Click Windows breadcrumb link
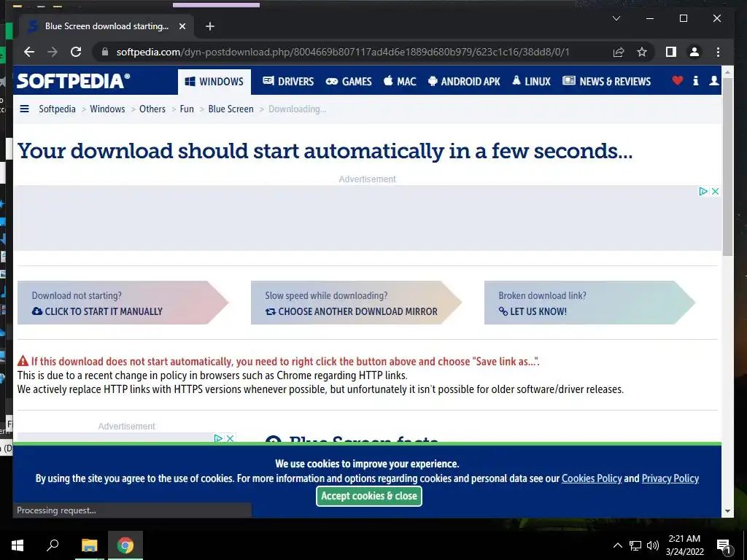 pyautogui.click(x=107, y=109)
